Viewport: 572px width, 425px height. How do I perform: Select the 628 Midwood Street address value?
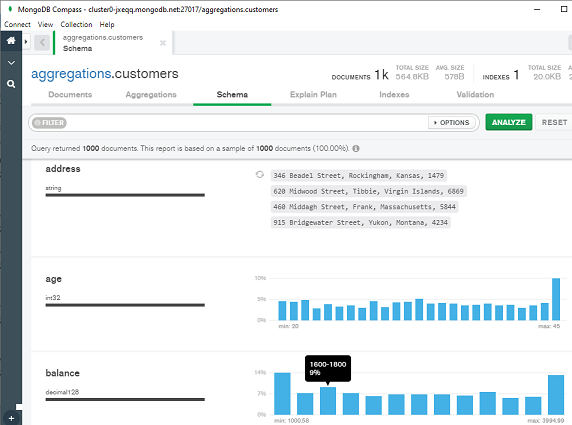coord(368,191)
